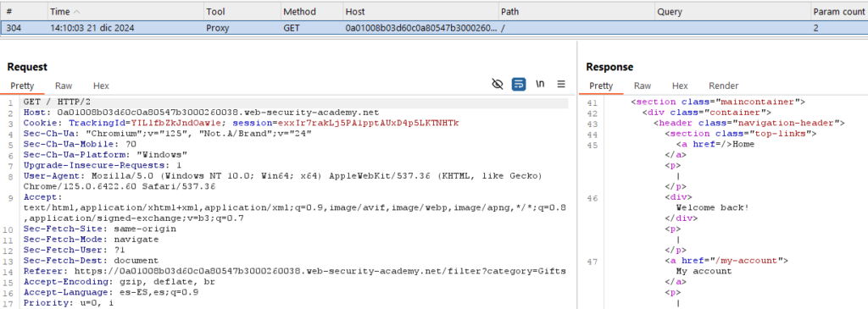The image size is (868, 309).
Task: Open the Response Raw tab
Action: pyautogui.click(x=643, y=86)
